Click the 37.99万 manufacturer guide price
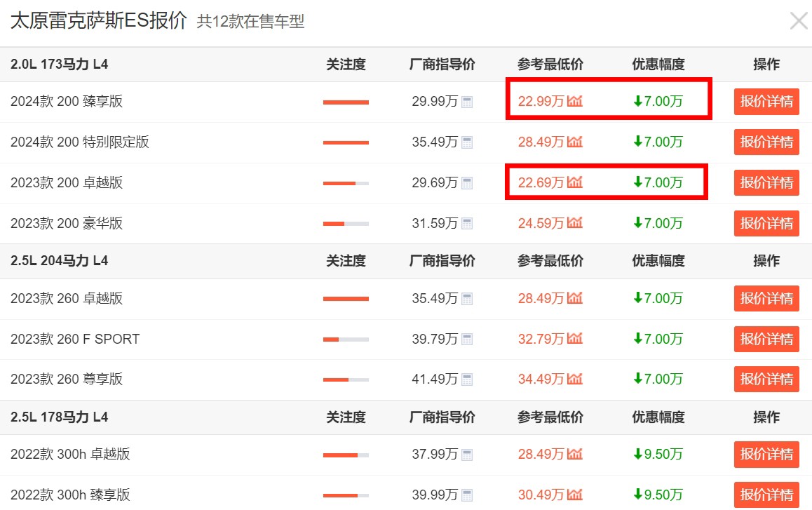 click(x=435, y=455)
